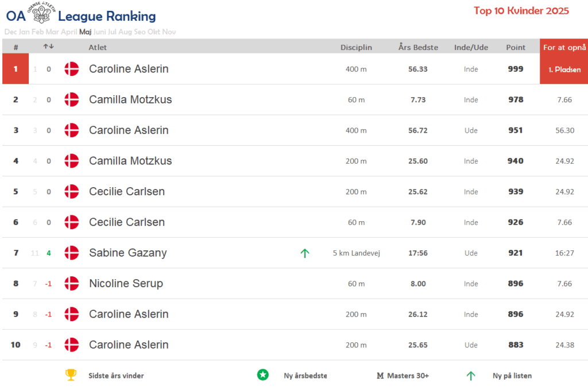Click the red 1. Pladsen cell

(564, 69)
